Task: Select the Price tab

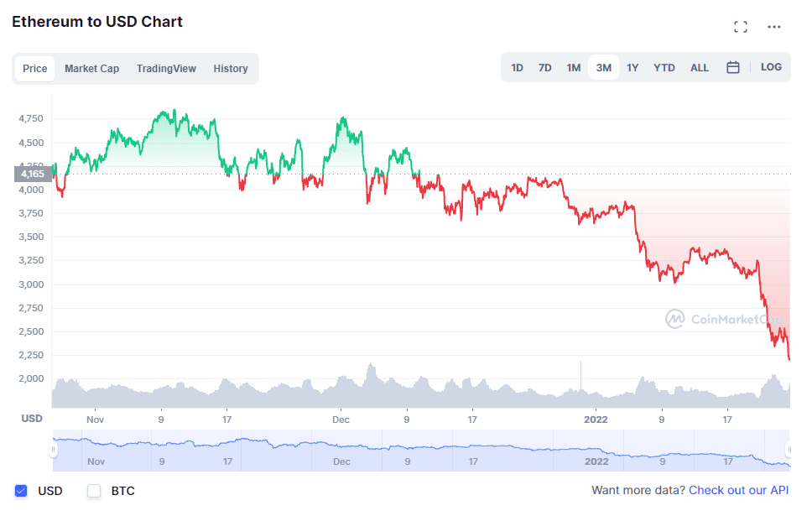Action: 34,68
